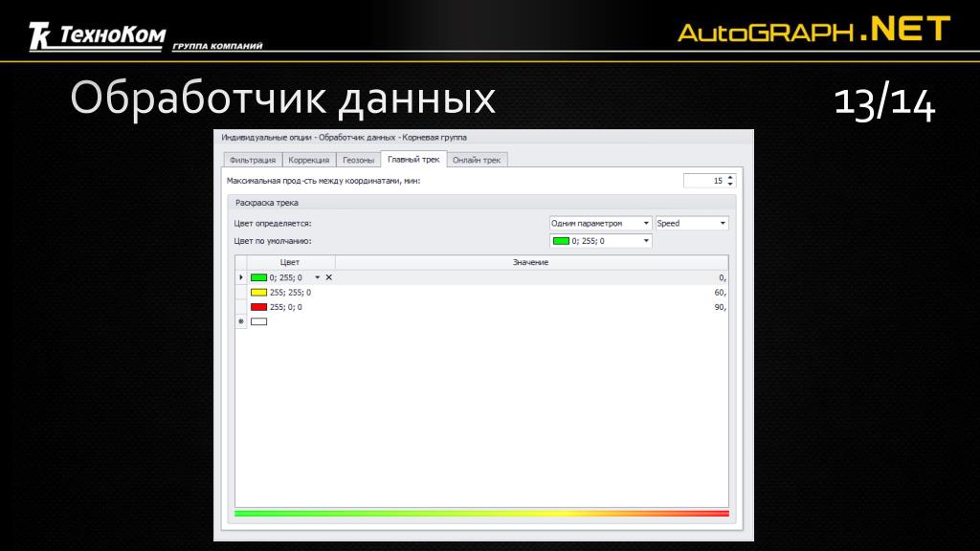Viewport: 980px width, 551px height.
Task: Switch to the Коррекция tab
Action: (309, 160)
